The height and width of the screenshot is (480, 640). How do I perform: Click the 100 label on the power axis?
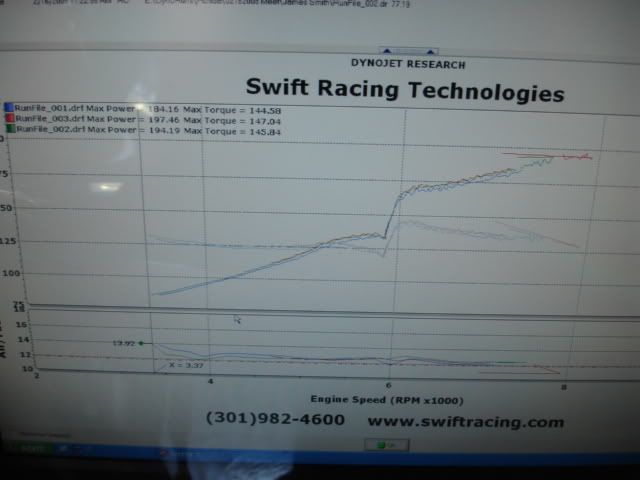(x=11, y=273)
